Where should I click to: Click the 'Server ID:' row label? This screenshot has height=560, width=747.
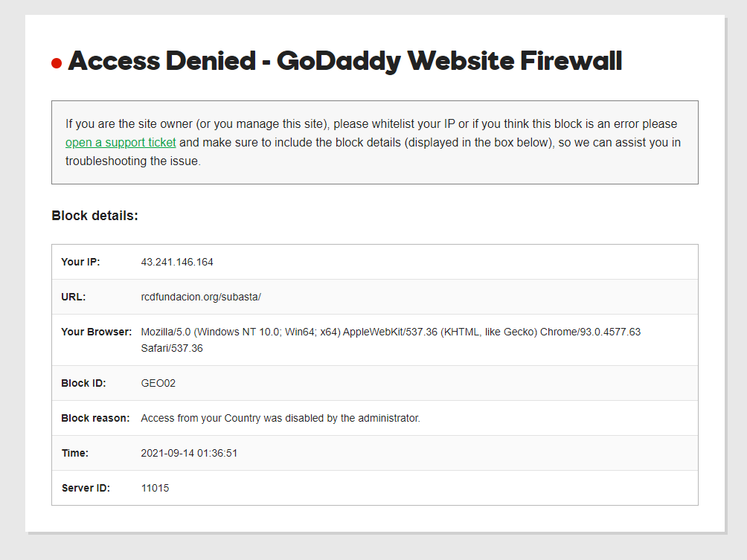[86, 488]
